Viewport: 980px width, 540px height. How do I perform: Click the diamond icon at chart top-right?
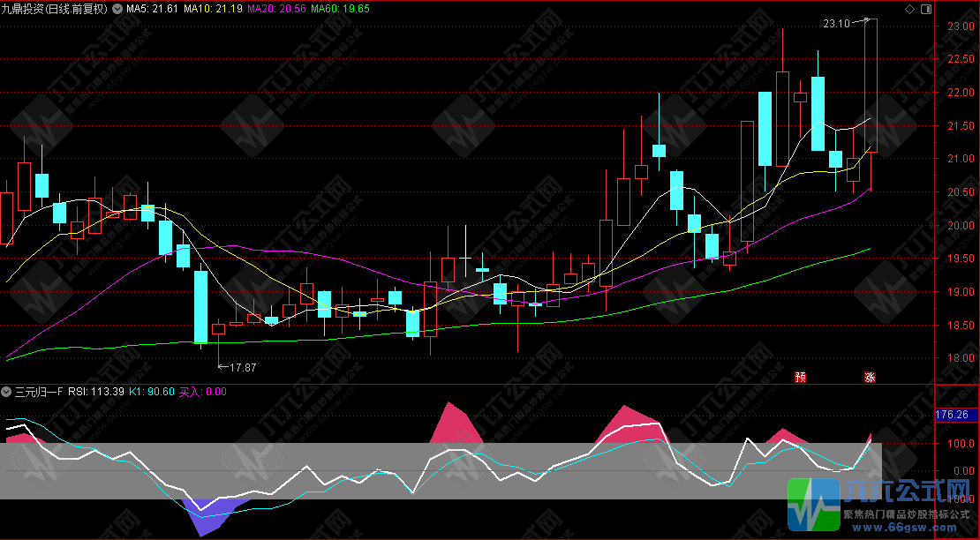910,9
